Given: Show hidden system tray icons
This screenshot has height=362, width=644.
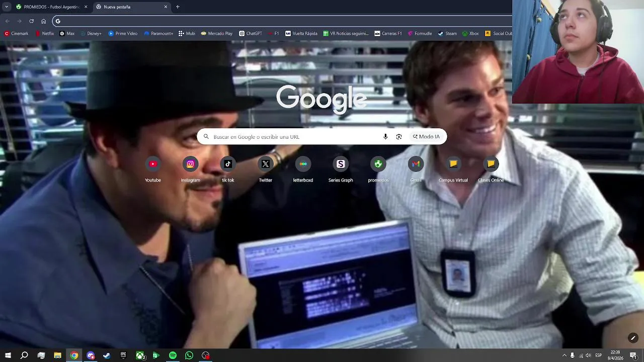Looking at the screenshot, I should (564, 355).
